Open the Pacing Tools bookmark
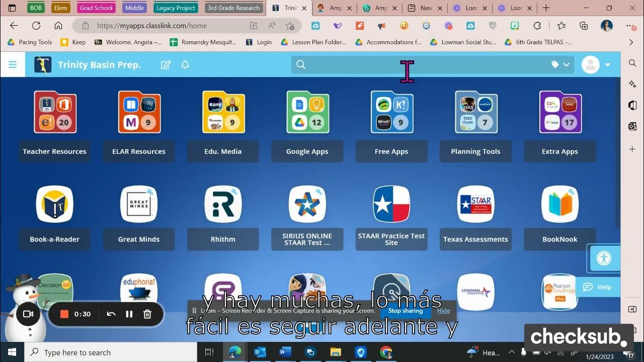 pyautogui.click(x=30, y=42)
